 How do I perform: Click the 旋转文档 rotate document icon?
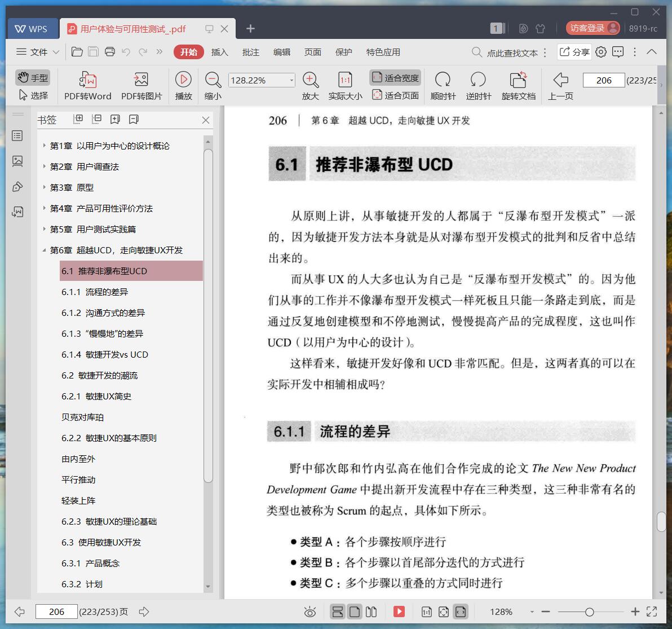click(518, 80)
